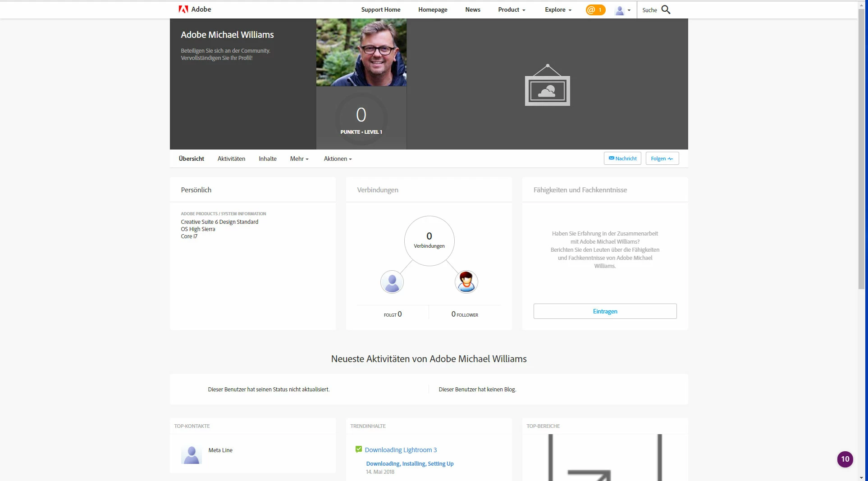The width and height of the screenshot is (868, 481).
Task: Select the Übersicht tab
Action: point(192,159)
